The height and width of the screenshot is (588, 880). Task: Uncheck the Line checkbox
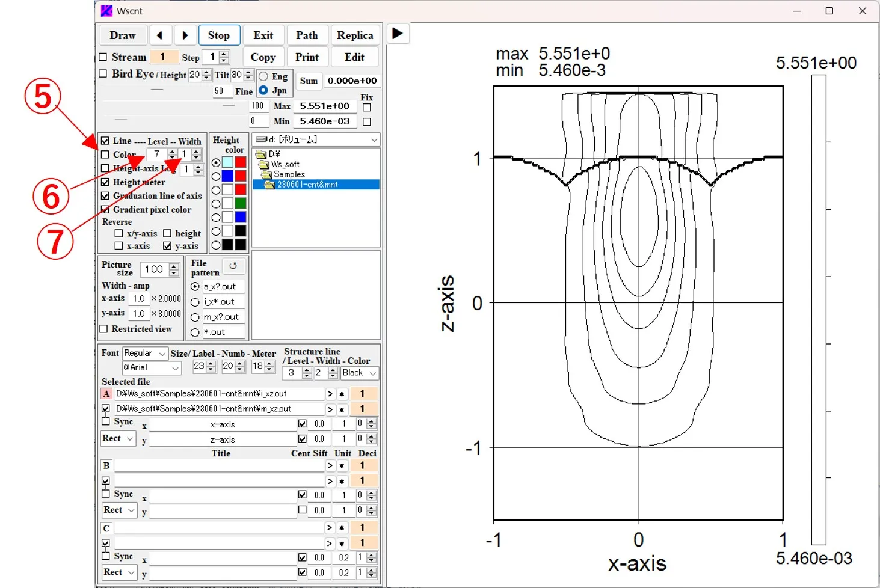click(x=105, y=141)
